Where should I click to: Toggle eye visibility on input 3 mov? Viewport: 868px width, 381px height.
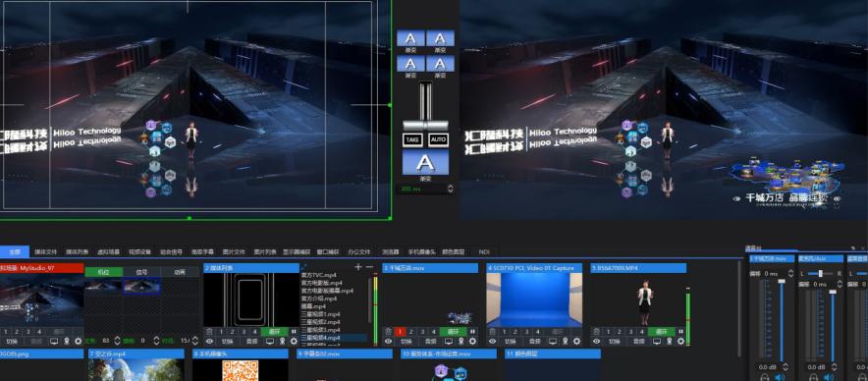[x=388, y=341]
